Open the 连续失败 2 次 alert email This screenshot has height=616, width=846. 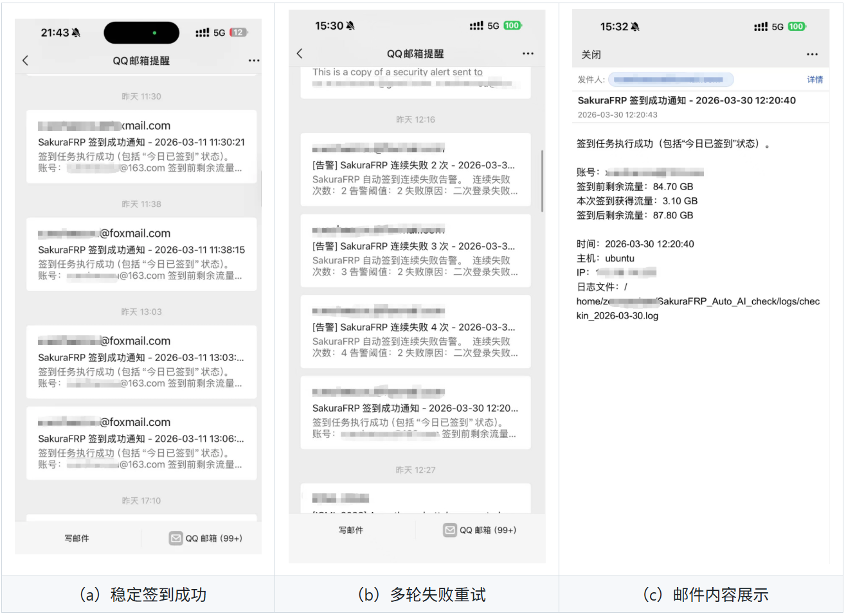click(415, 170)
